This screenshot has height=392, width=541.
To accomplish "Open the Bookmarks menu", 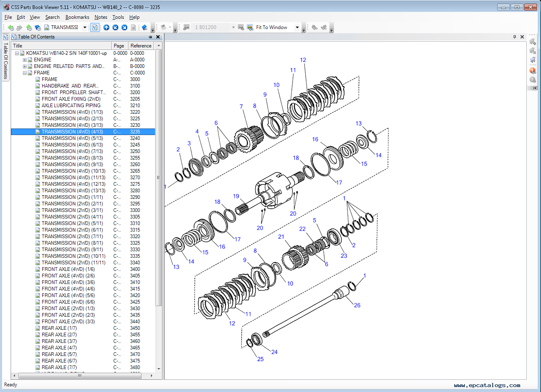I will pyautogui.click(x=77, y=17).
